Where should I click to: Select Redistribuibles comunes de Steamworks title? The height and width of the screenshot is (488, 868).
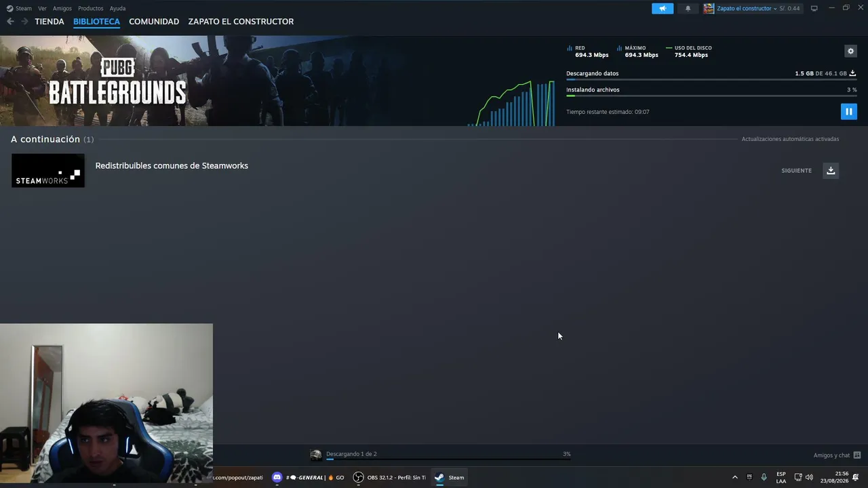click(x=172, y=165)
